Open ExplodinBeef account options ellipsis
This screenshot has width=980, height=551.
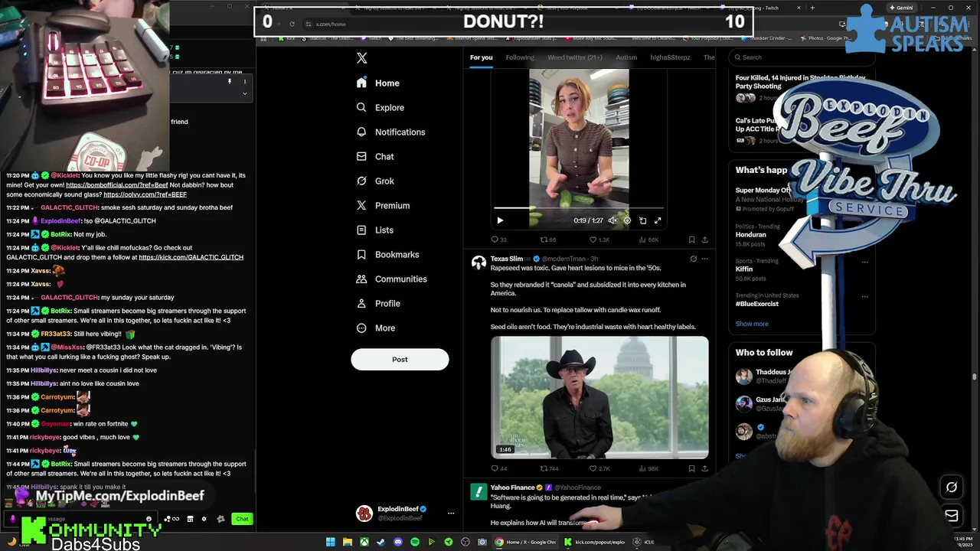(451, 514)
